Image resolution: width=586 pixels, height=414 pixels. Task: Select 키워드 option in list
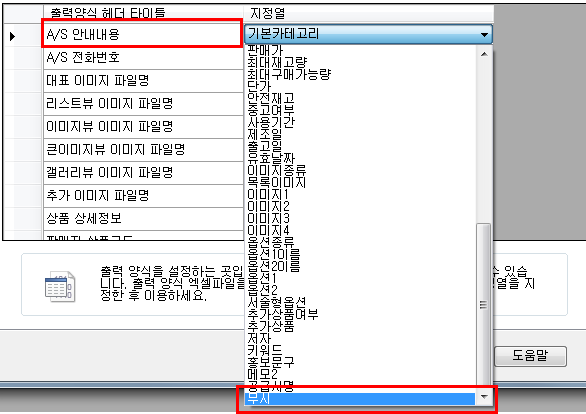pyautogui.click(x=265, y=350)
